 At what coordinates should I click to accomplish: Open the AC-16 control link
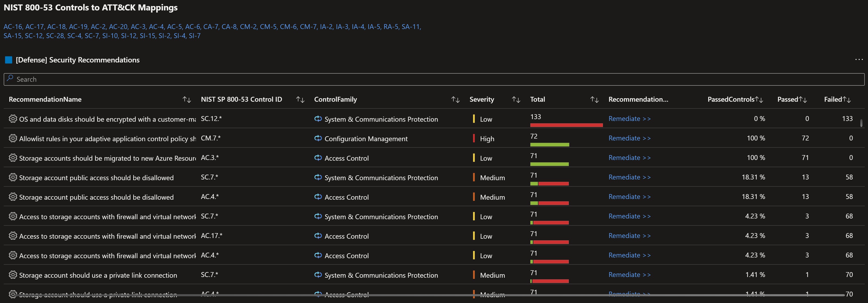pyautogui.click(x=13, y=27)
